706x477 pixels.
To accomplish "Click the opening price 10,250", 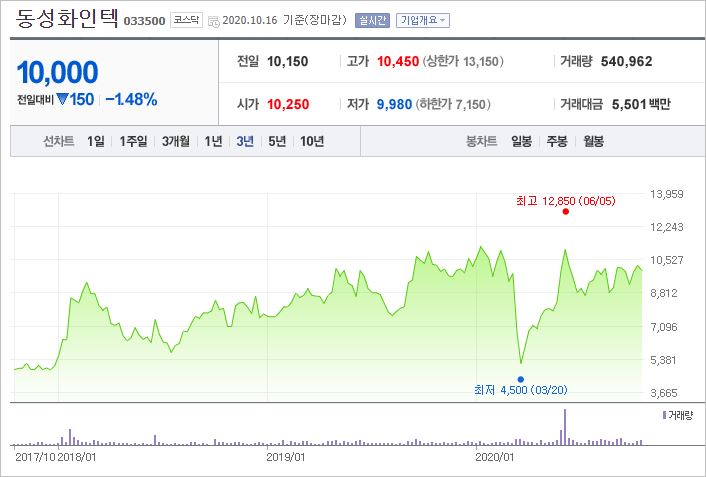I will 288,104.
